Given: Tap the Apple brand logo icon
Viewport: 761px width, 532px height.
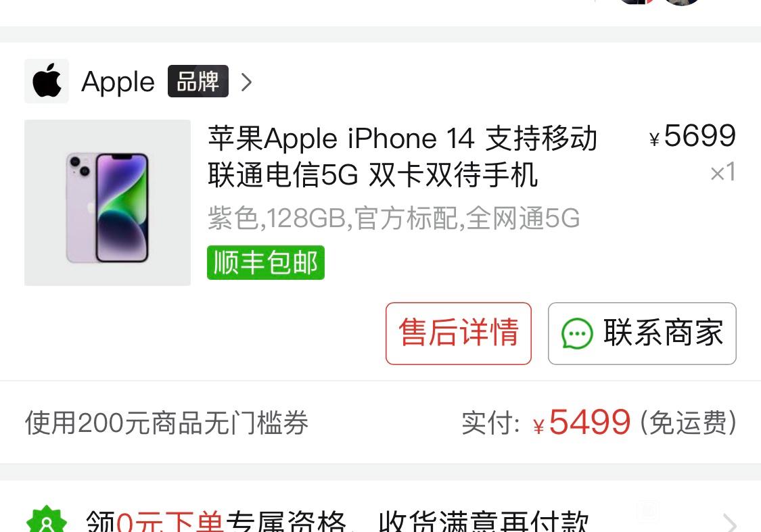Looking at the screenshot, I should click(47, 82).
